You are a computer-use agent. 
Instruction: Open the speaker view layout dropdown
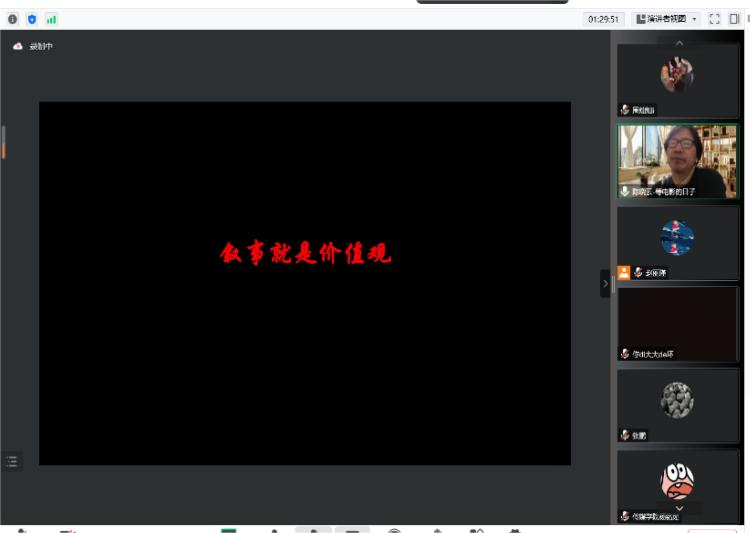[x=667, y=19]
